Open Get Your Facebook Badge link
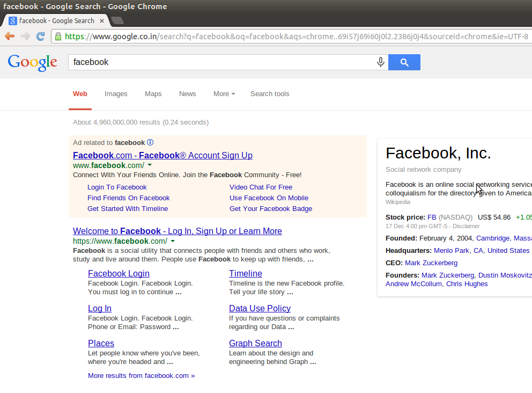This screenshot has width=532, height=393. pos(271,208)
